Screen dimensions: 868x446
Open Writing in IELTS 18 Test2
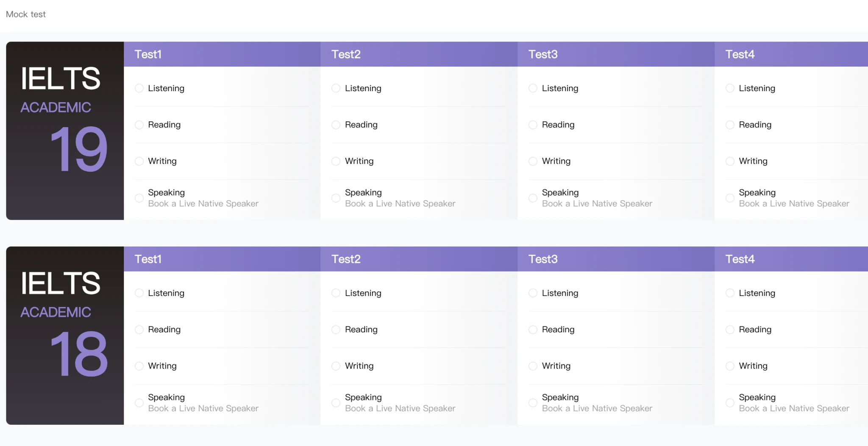pos(359,366)
